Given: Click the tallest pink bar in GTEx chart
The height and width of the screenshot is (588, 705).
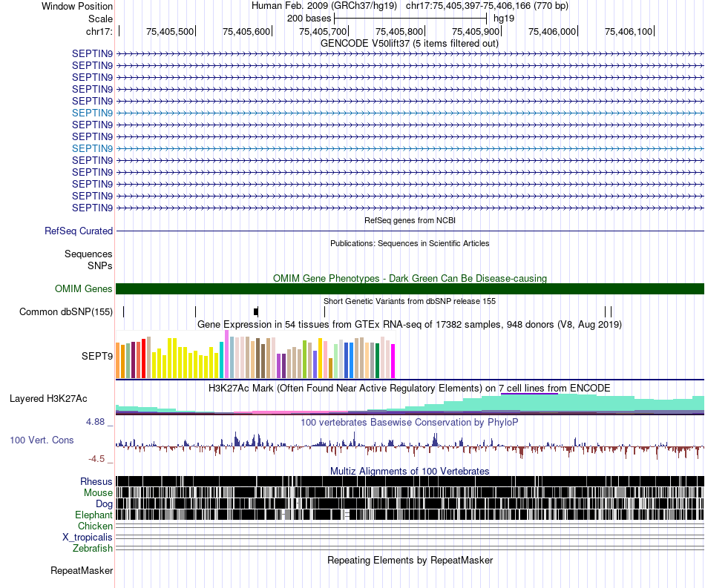Looking at the screenshot, I should click(x=227, y=354).
